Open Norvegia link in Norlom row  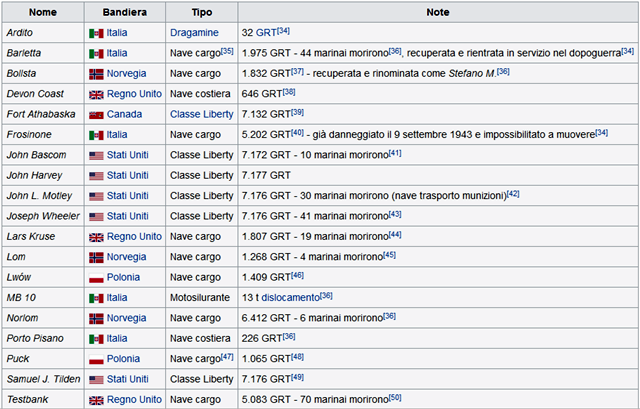coord(127,318)
